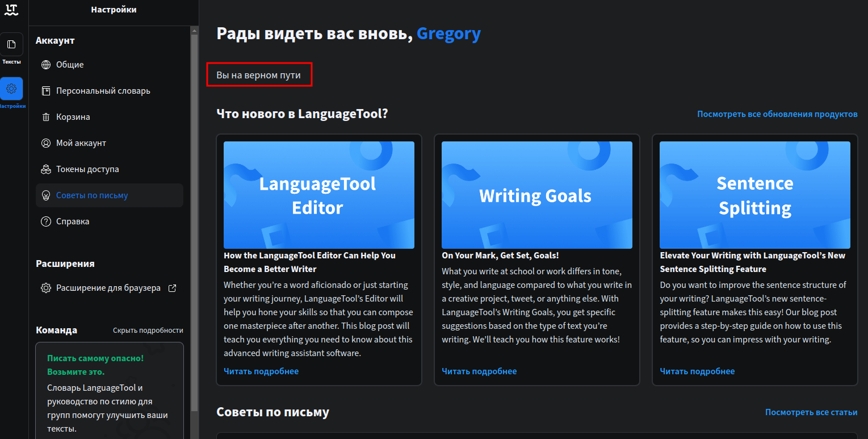
Task: Click the Вы на верном пути text
Action: [258, 75]
